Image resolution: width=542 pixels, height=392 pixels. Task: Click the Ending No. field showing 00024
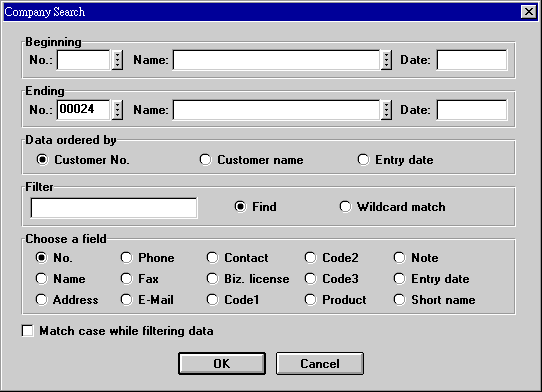84,110
